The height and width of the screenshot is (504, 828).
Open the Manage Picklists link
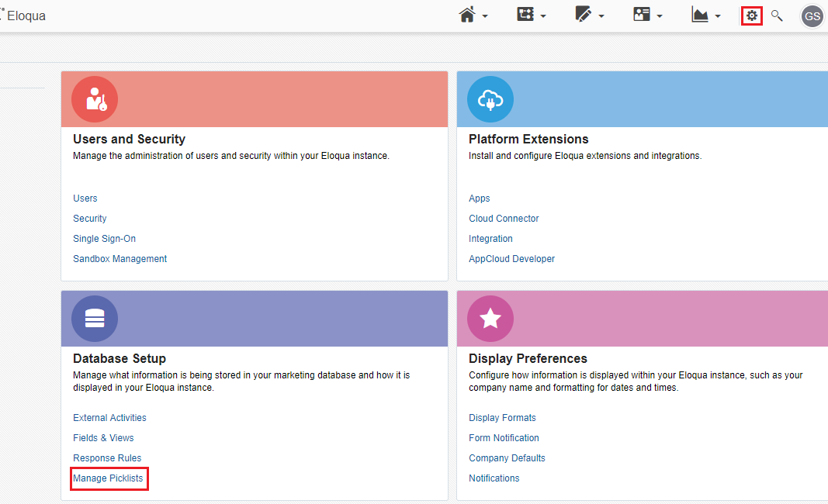point(108,478)
